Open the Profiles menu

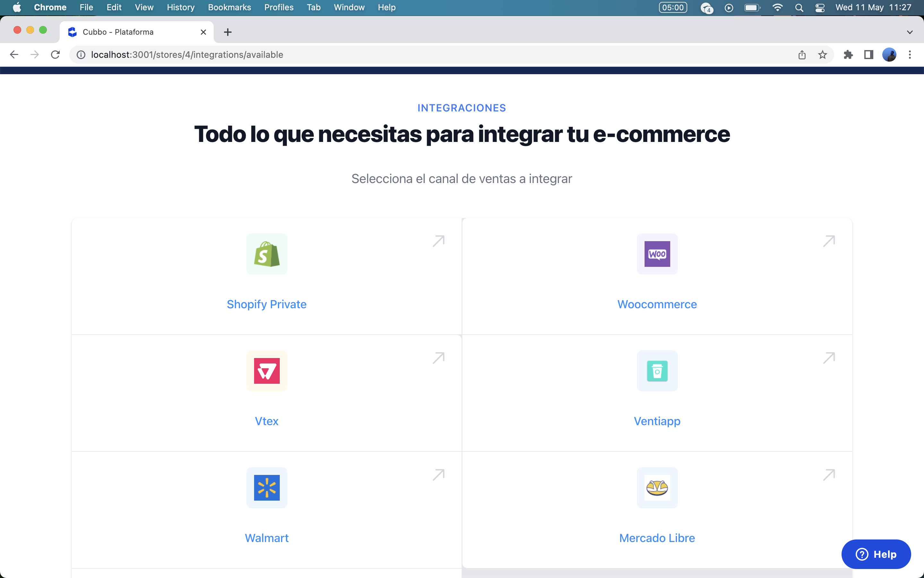click(x=279, y=8)
